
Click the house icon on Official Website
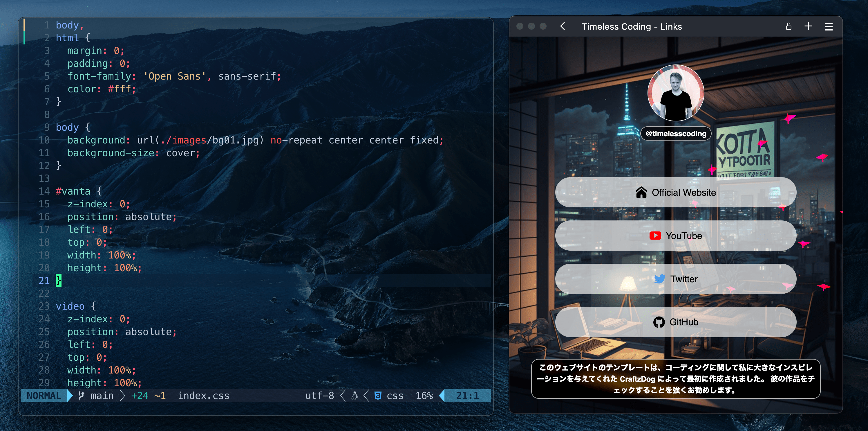(x=641, y=192)
